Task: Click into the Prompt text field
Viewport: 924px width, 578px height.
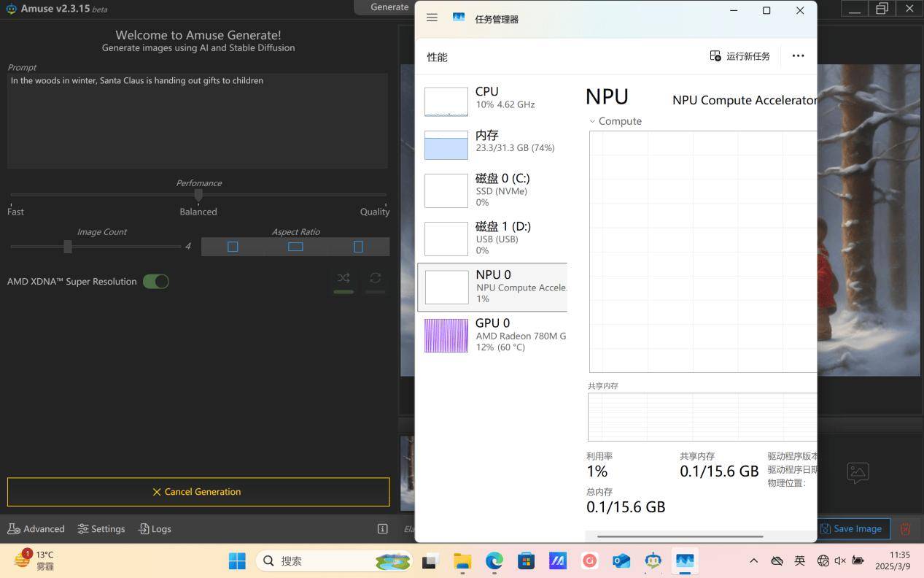Action: [x=197, y=120]
